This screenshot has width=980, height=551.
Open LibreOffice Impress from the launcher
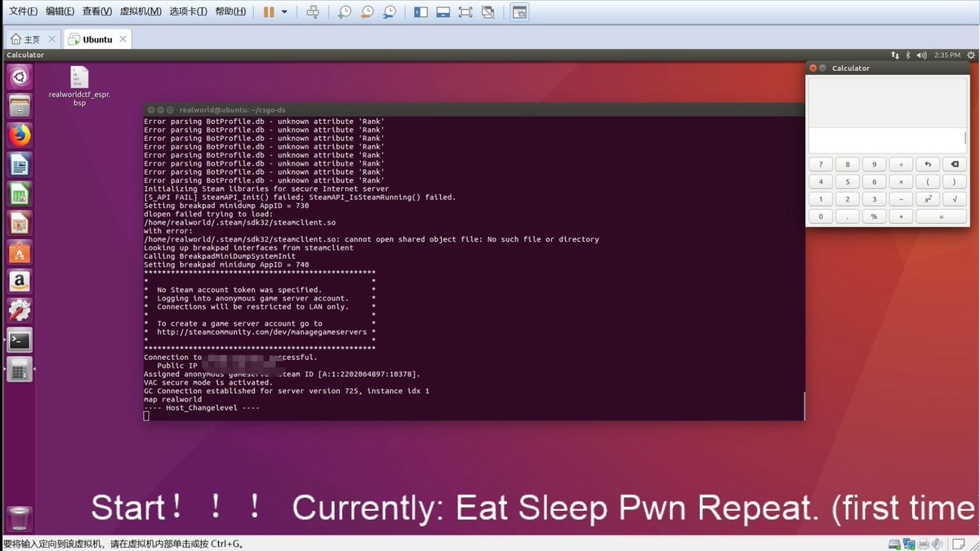point(20,223)
